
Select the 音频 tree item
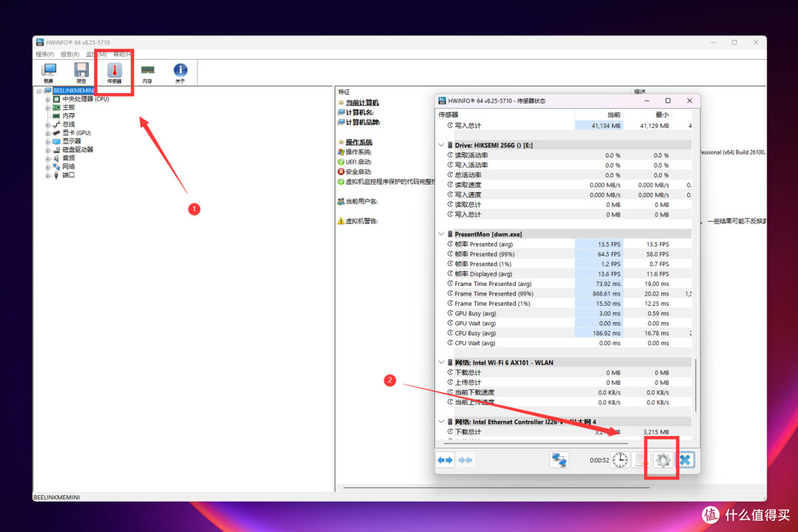[68, 158]
